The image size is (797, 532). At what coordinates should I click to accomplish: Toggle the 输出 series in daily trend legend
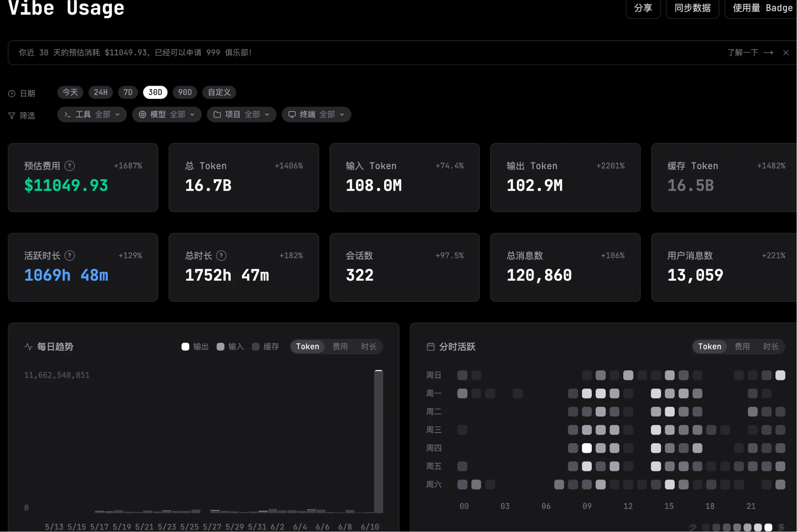coord(195,346)
